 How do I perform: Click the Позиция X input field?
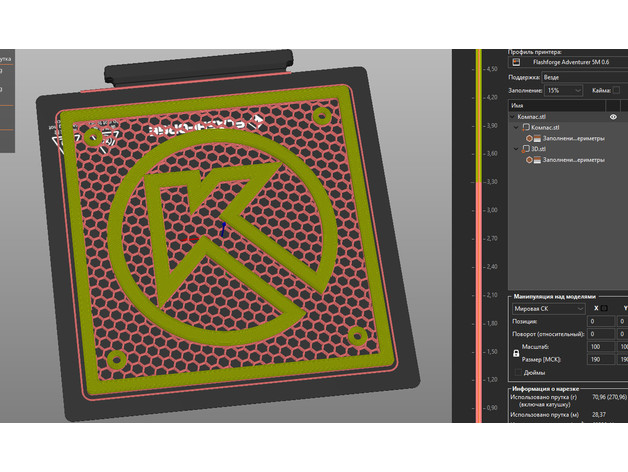602,321
